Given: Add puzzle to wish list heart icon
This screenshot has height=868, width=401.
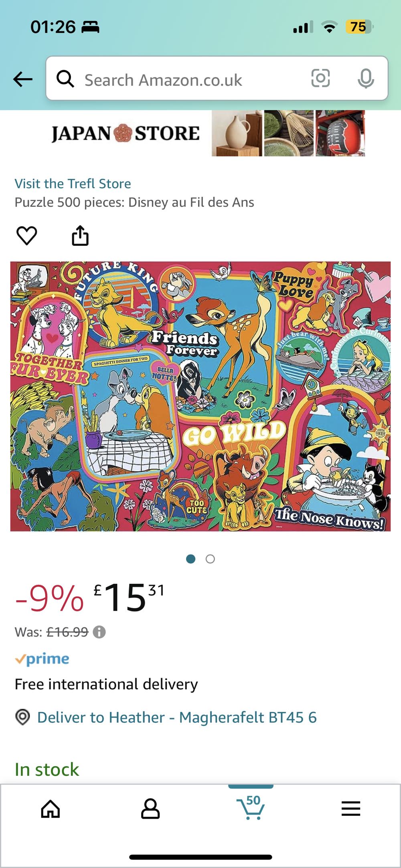Looking at the screenshot, I should click(x=27, y=235).
